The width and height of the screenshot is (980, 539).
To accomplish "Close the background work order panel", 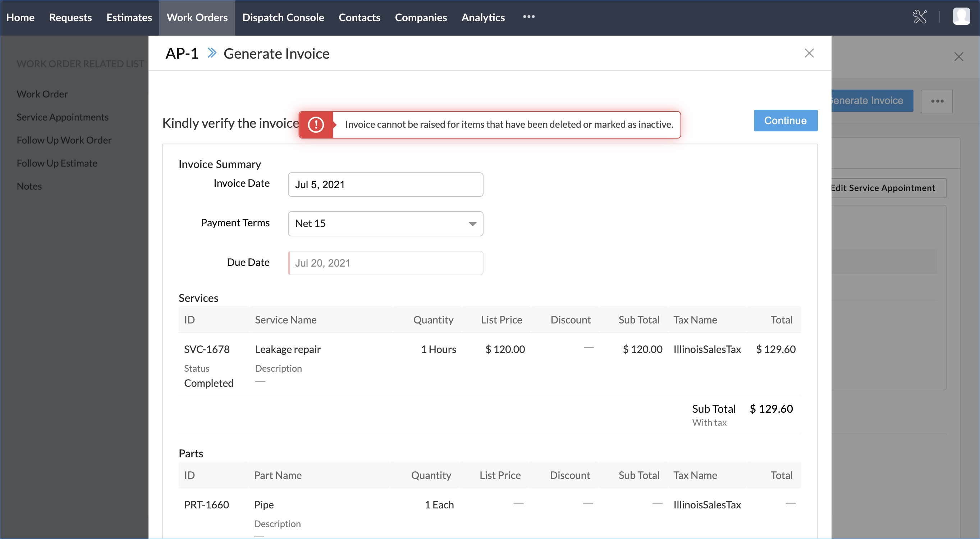I will 958,57.
